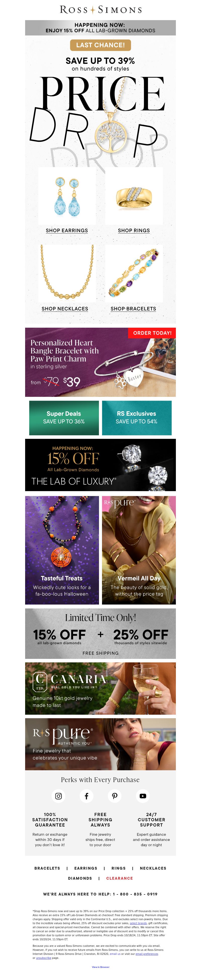
Task: Open the Shop Bracelets link
Action: 133,309
